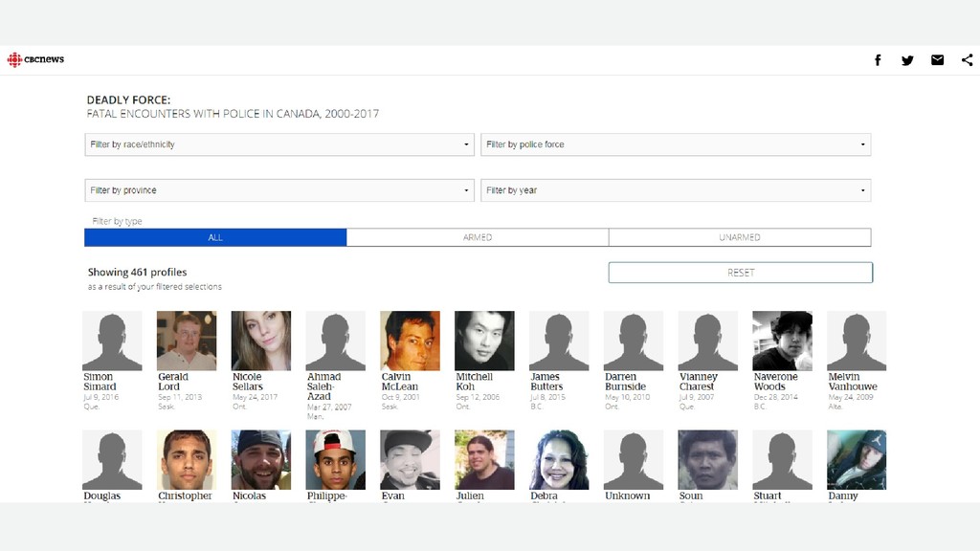Viewport: 980px width, 551px height.
Task: Click the name Darren Burnside
Action: 625,382
